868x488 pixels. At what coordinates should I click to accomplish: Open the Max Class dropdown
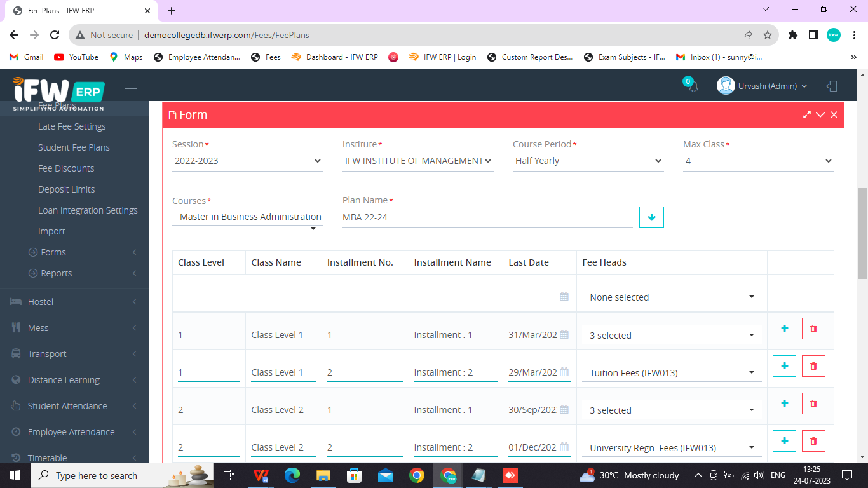coord(759,161)
